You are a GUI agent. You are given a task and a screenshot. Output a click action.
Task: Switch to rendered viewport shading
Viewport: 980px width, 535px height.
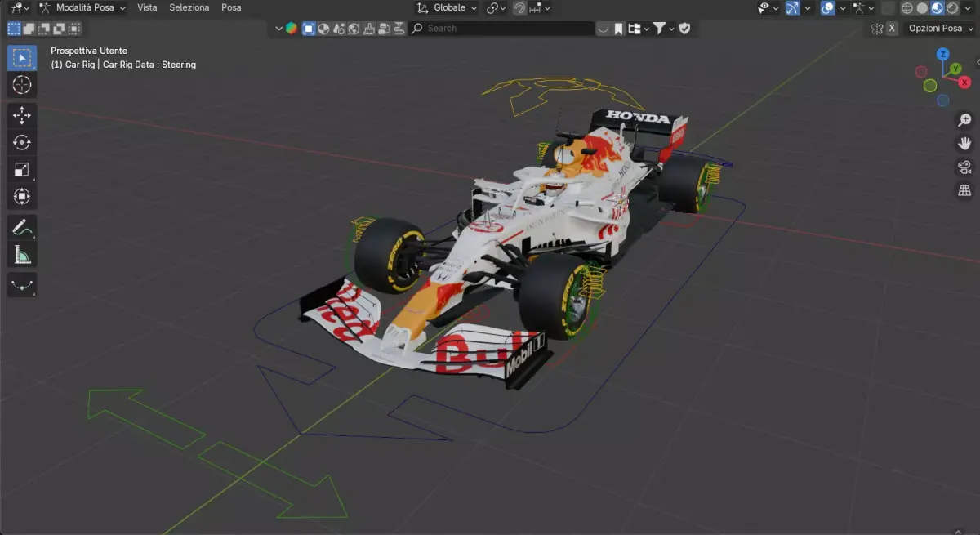(952, 8)
